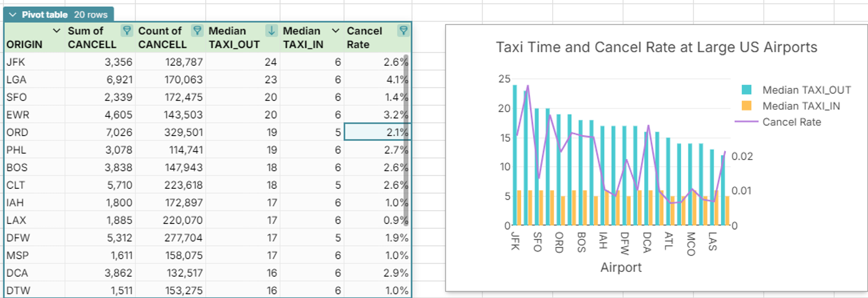Viewport: 868px width, 298px height.
Task: Select LGA Cancel Rate cell 4.1%
Action: pyautogui.click(x=377, y=79)
